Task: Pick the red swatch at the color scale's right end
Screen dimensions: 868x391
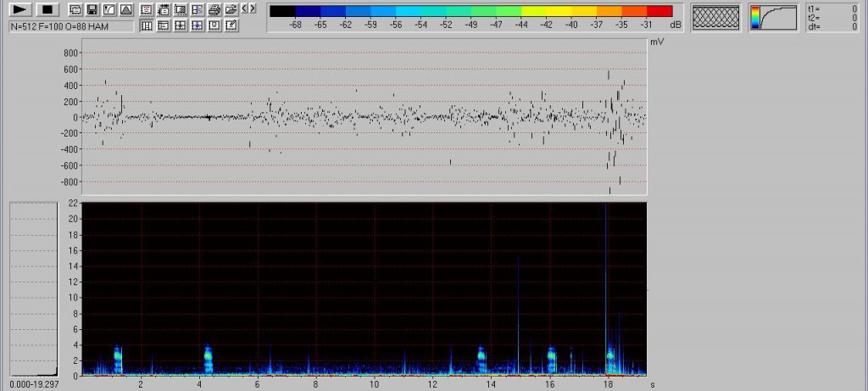Action: coord(659,11)
